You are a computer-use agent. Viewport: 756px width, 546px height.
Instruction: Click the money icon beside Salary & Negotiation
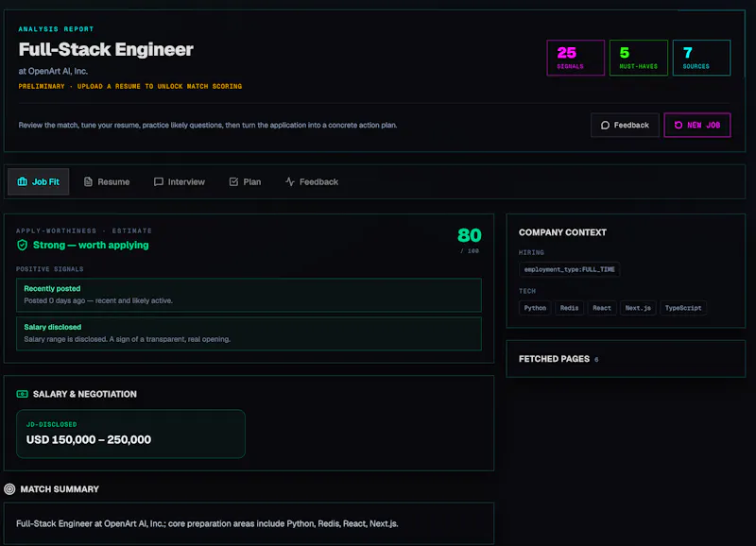(22, 394)
